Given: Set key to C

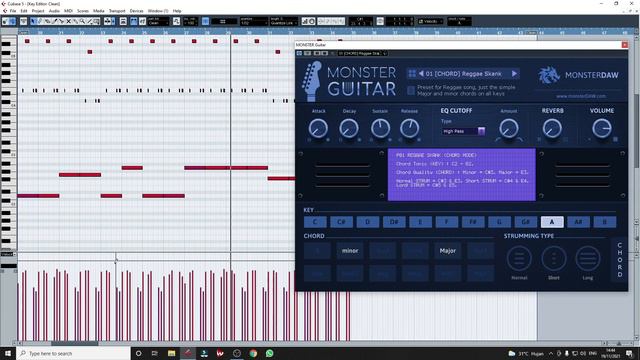Looking at the screenshot, I should [315, 222].
